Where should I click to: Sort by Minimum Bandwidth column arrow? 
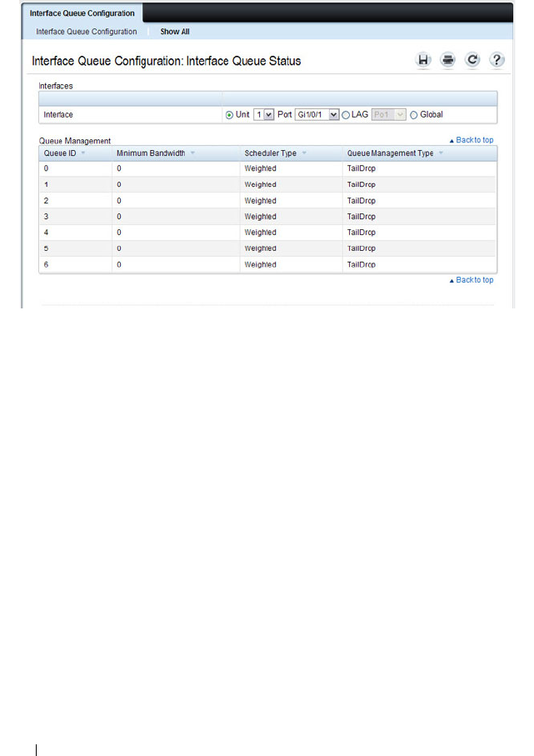192,153
